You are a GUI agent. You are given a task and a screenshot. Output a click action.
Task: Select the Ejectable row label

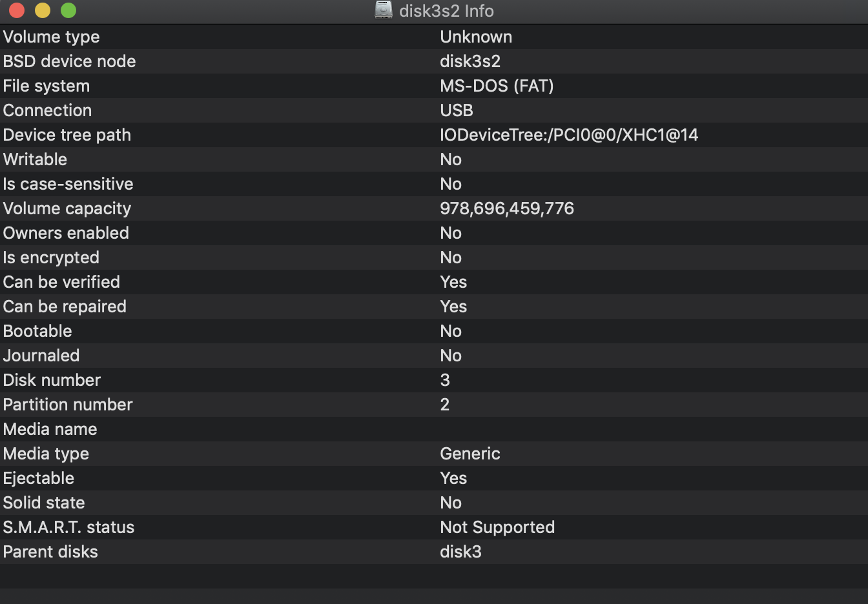click(39, 478)
